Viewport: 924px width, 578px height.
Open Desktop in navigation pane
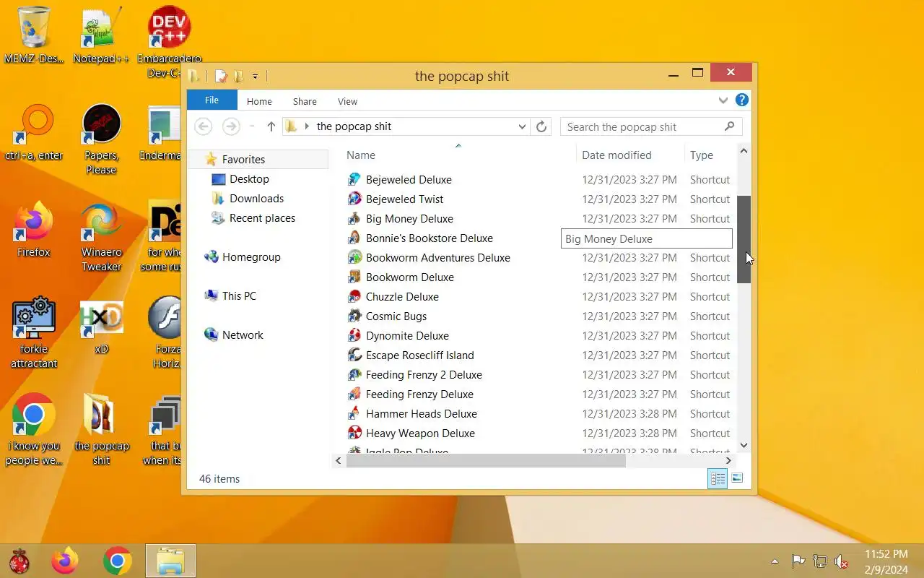(x=249, y=178)
